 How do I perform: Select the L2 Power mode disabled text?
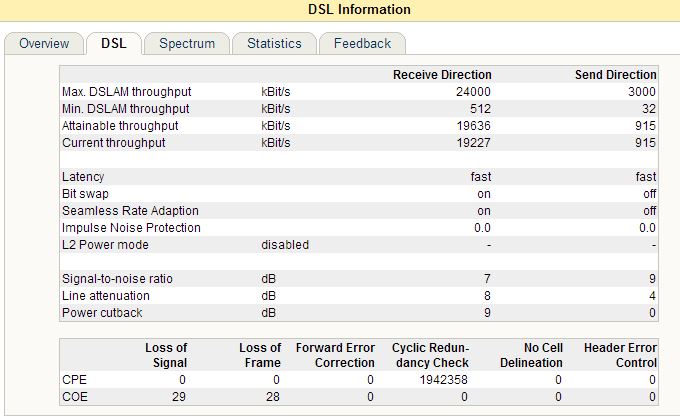[285, 245]
